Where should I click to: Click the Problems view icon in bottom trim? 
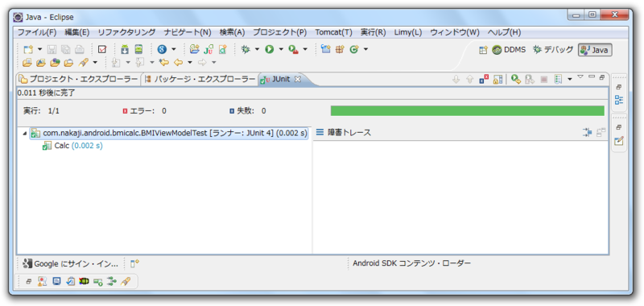point(42,281)
